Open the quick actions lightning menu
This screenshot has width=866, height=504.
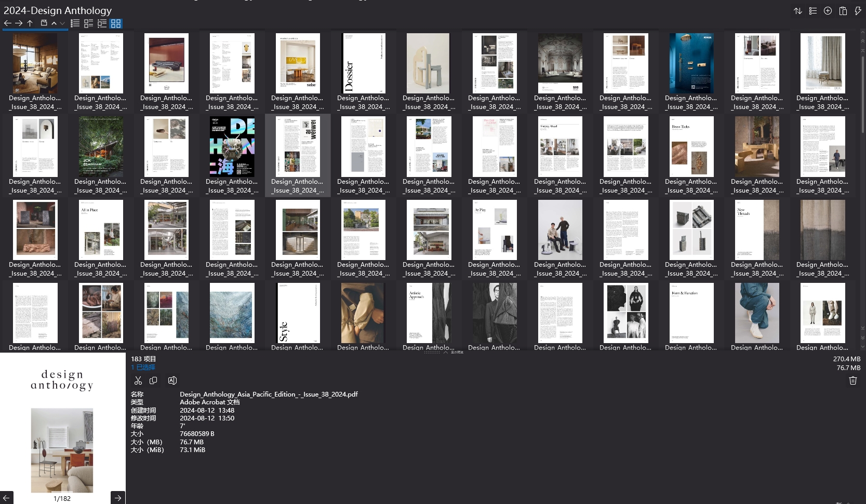coord(859,10)
